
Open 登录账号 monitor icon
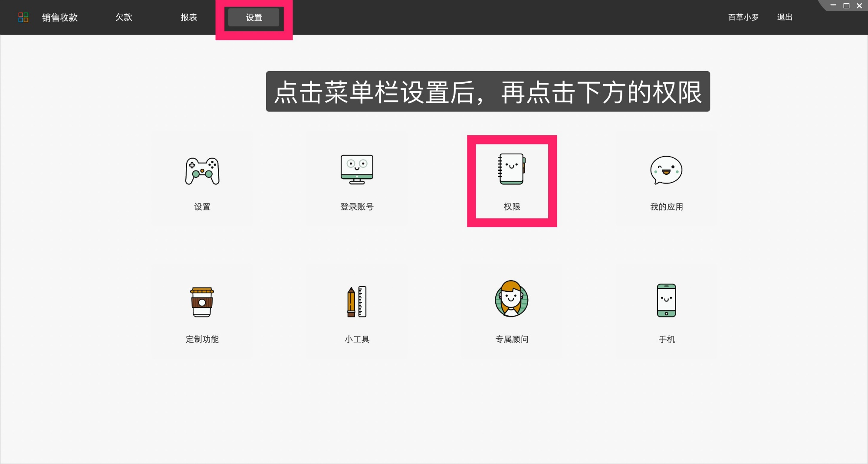coord(357,170)
